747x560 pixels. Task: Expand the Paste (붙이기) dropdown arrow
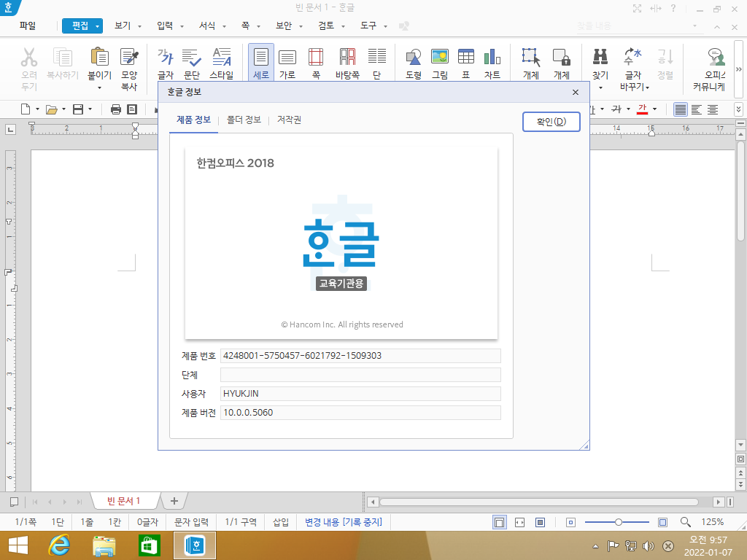pyautogui.click(x=99, y=87)
